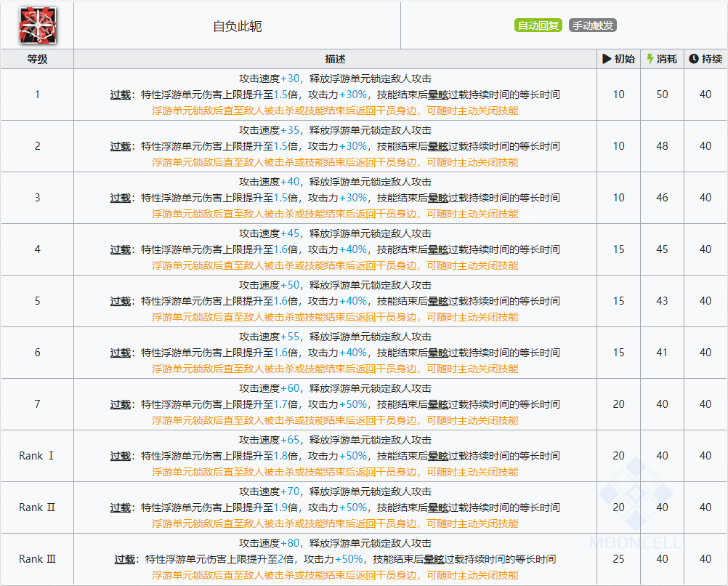Click the 攻击速度+65 description line
This screenshot has width=728, height=586.
click(335, 440)
